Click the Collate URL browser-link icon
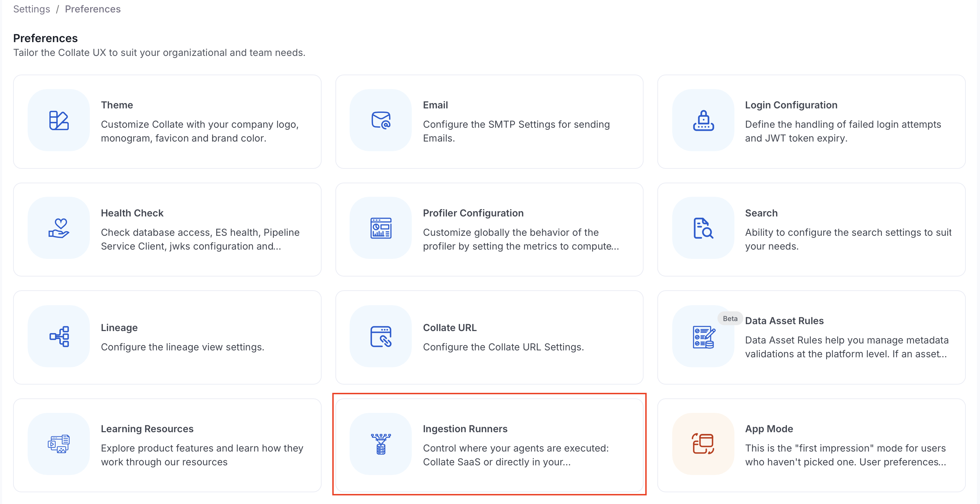This screenshot has height=504, width=980. tap(381, 336)
